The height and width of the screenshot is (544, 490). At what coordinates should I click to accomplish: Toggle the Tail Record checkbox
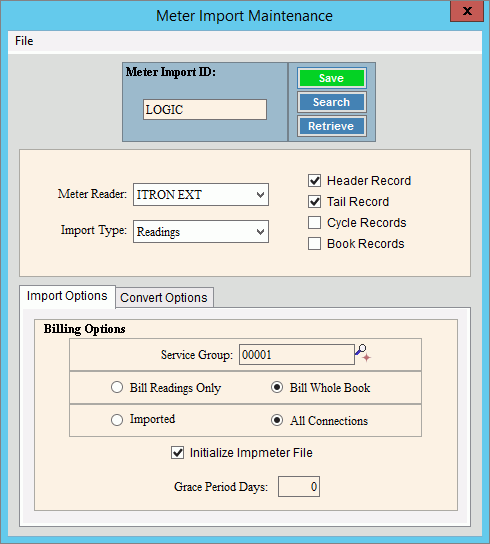tap(314, 202)
